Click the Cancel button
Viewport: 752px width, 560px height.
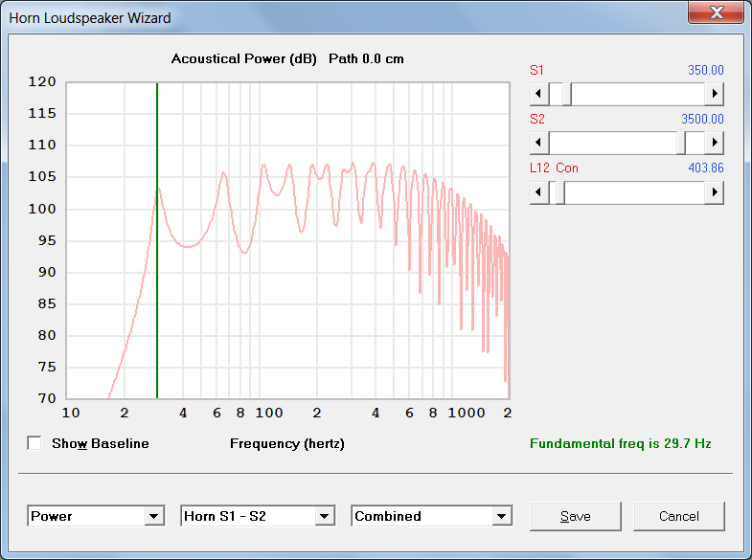(x=678, y=516)
